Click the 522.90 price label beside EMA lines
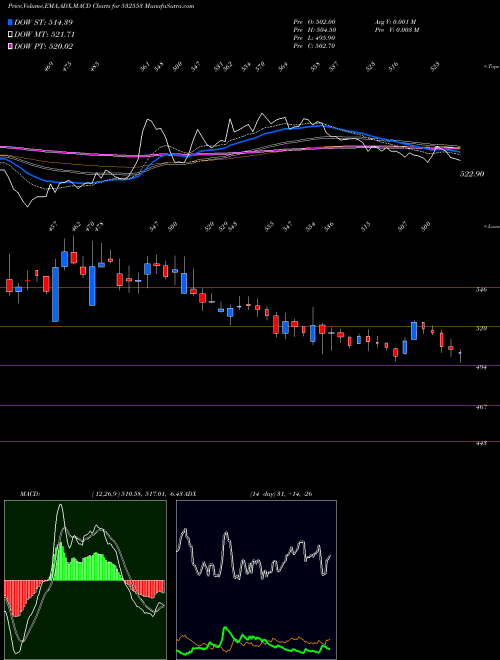Screen dimensions: 500x660 pyautogui.click(x=471, y=174)
